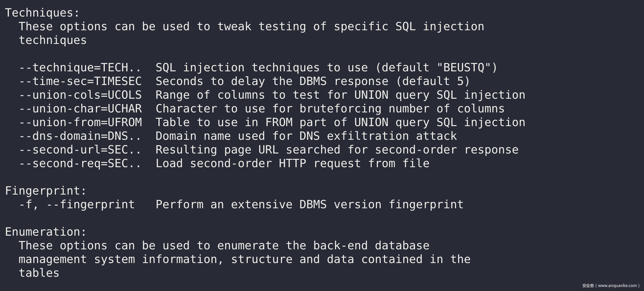Click the "(default 5)" text
The width and height of the screenshot is (644, 291).
point(433,81)
